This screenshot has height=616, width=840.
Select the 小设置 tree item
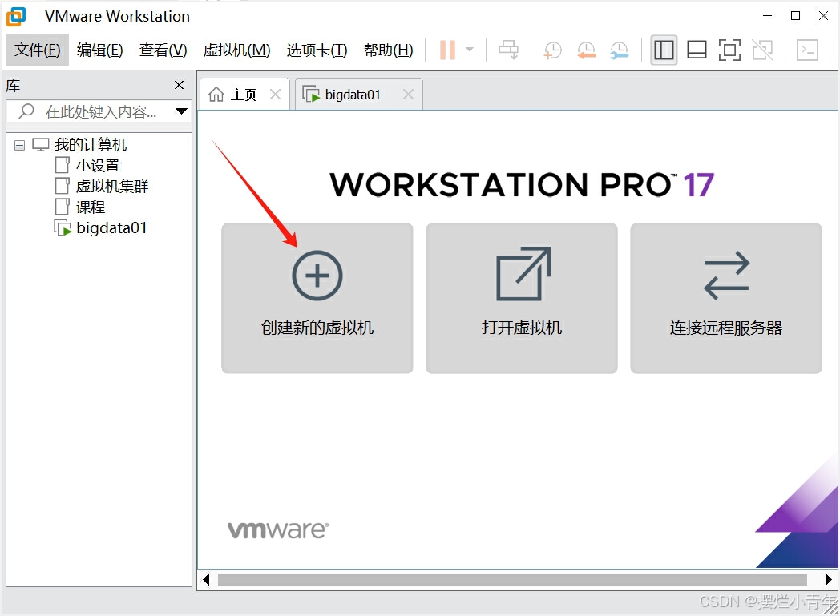click(x=98, y=166)
